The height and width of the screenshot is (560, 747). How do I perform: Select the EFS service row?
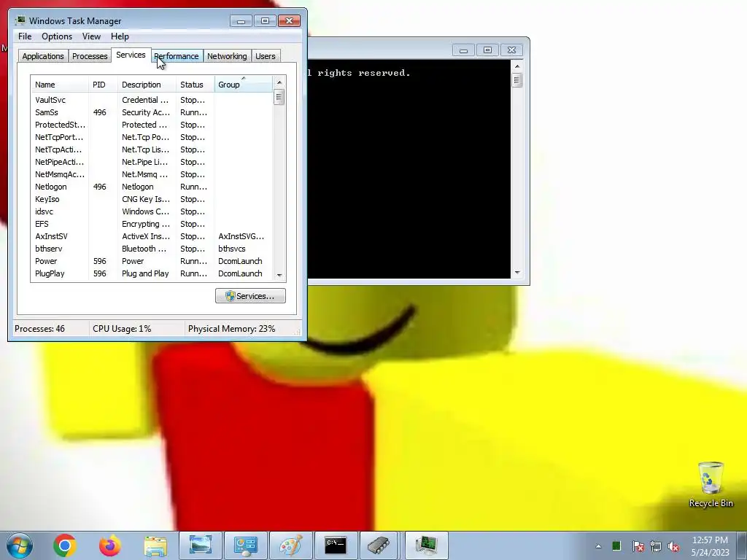pos(152,224)
